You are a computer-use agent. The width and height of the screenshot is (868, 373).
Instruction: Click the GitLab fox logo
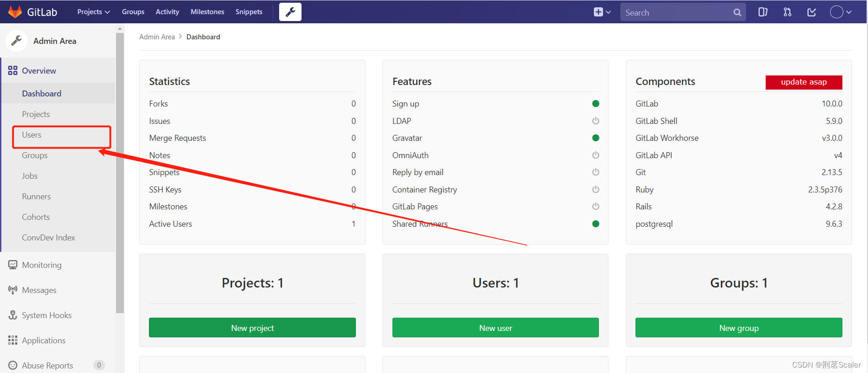tap(15, 12)
